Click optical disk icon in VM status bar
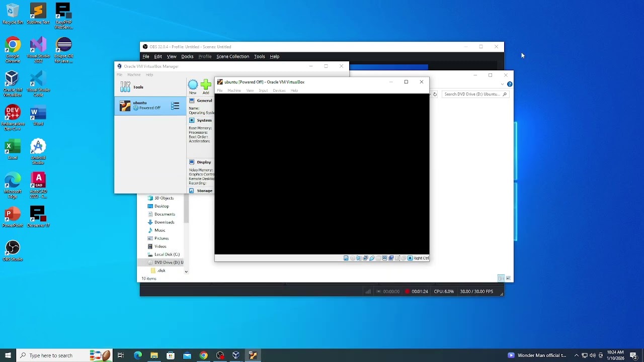The height and width of the screenshot is (362, 644). (352, 258)
